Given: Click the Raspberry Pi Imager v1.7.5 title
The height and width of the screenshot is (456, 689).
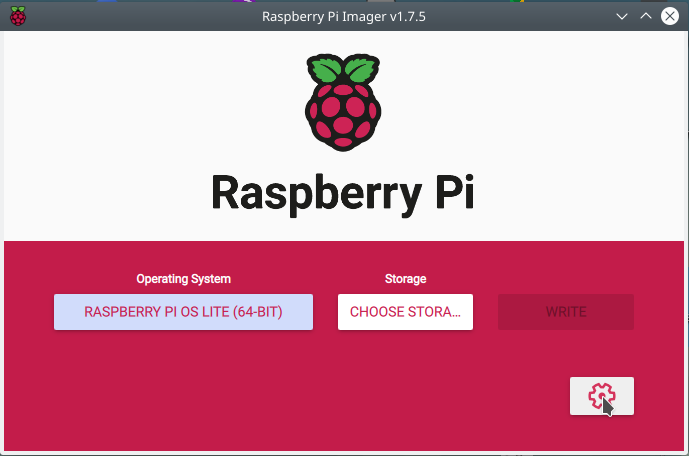Looking at the screenshot, I should click(x=344, y=17).
